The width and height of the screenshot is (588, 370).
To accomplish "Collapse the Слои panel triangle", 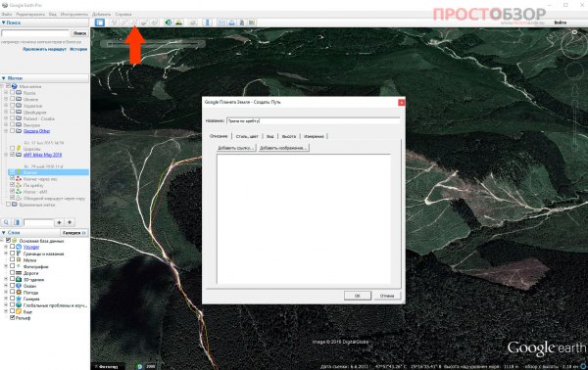I will click(x=3, y=233).
